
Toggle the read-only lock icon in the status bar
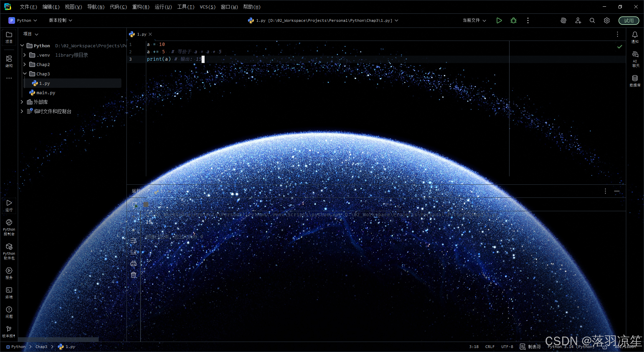pos(605,347)
